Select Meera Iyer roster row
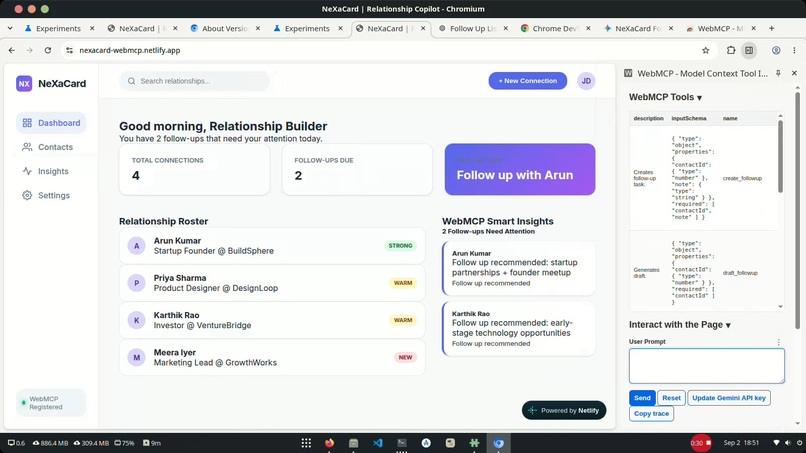This screenshot has width=806, height=453. 272,357
